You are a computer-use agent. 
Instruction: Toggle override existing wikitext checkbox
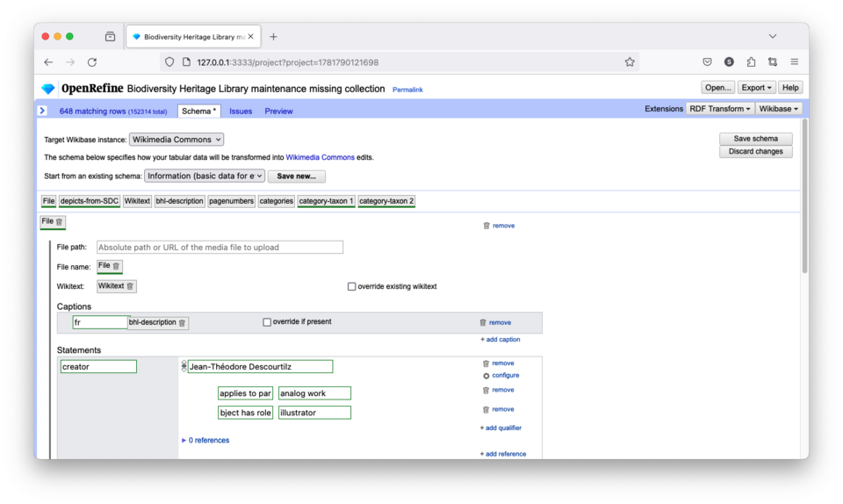tap(351, 286)
